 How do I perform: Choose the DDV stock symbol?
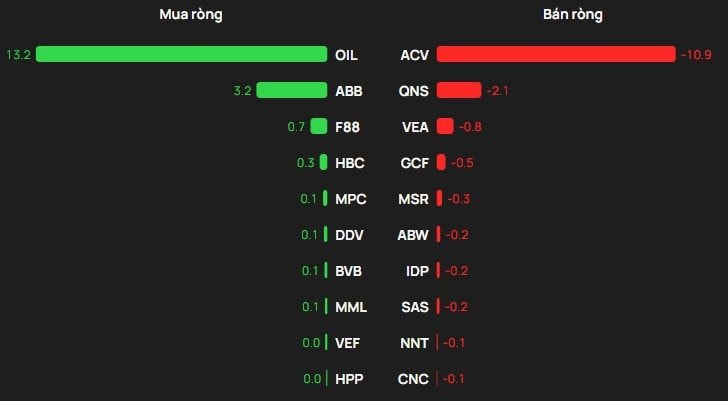click(349, 235)
